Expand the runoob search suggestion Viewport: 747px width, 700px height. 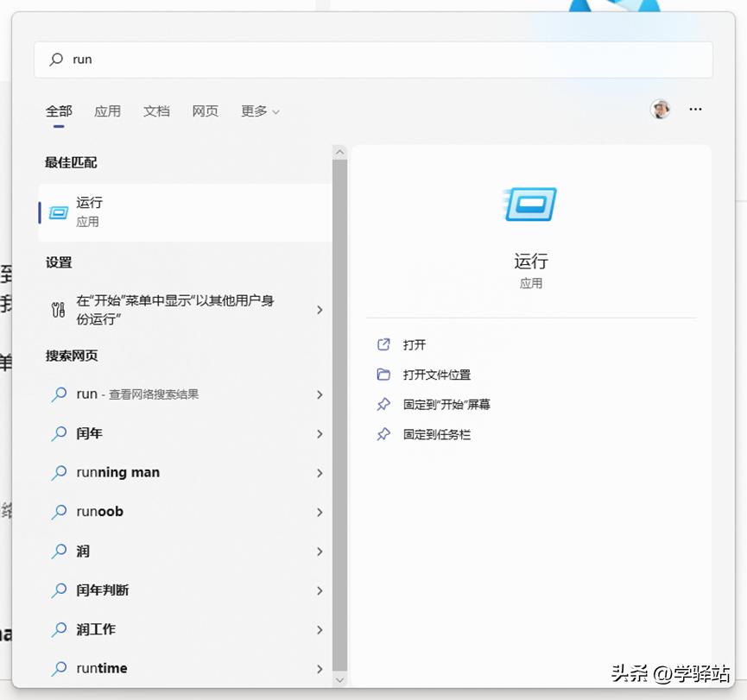(320, 512)
